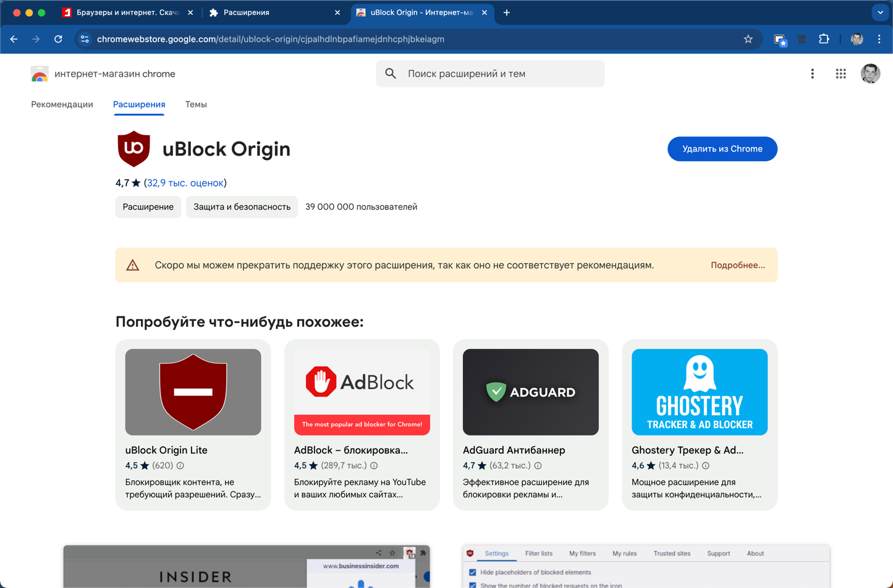Open the Chrome profile avatar in the toolbar
The image size is (893, 588).
pyautogui.click(x=857, y=39)
